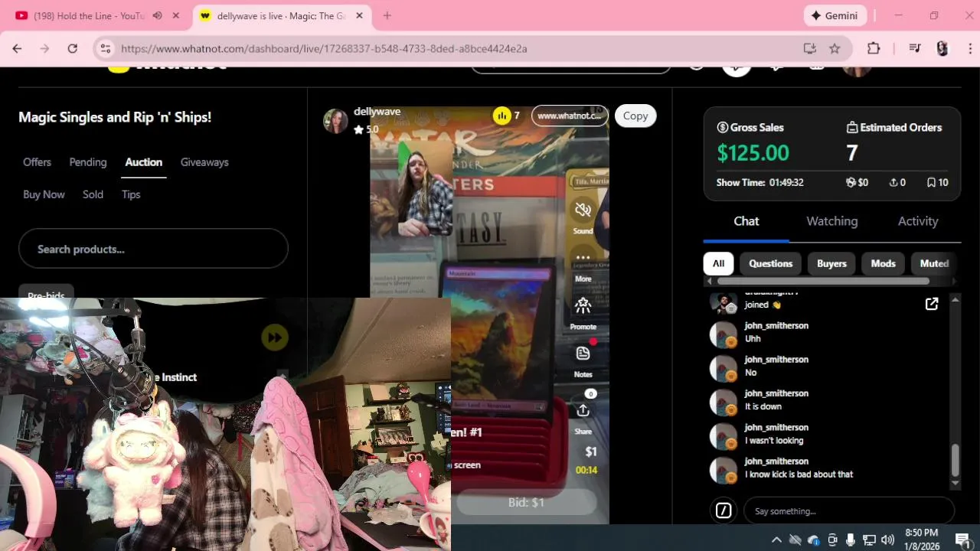Bookmark page with star icon
Viewport: 980px width, 551px height.
[x=835, y=48]
